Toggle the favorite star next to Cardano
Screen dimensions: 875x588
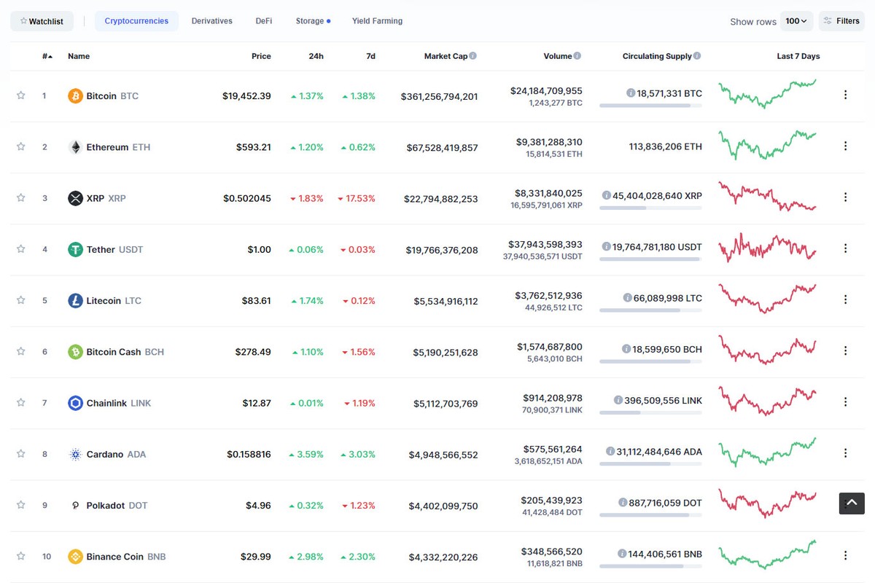click(21, 453)
